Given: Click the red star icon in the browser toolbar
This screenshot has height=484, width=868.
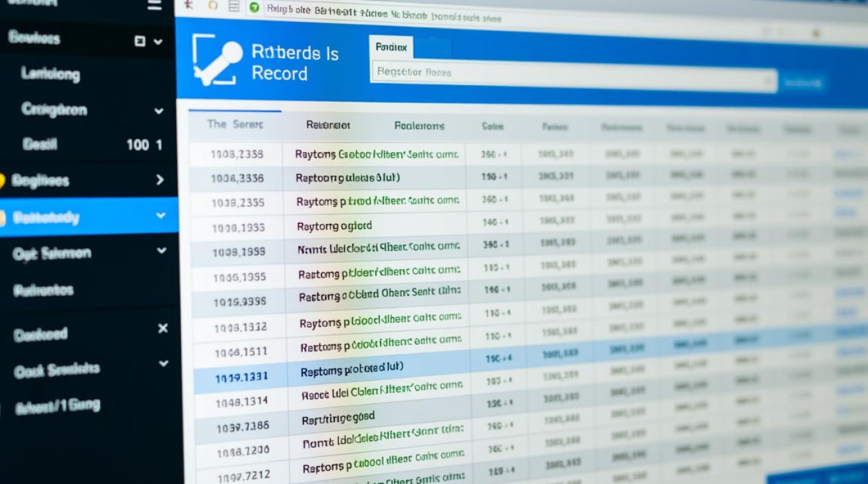Looking at the screenshot, I should [189, 5].
